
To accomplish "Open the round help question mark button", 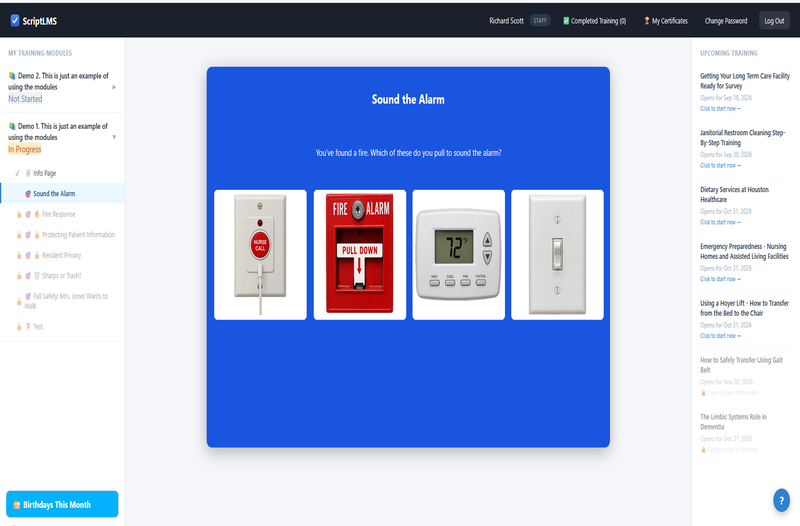I will (x=781, y=500).
